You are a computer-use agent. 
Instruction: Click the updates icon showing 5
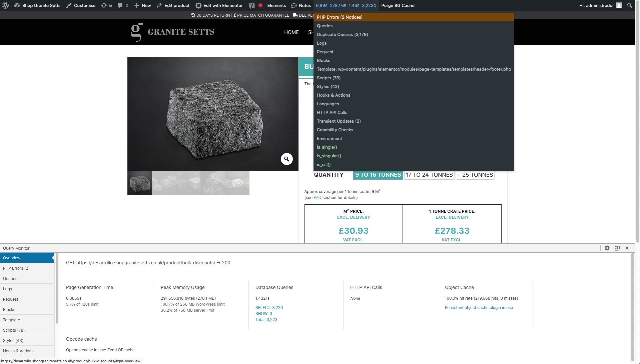coord(106,5)
